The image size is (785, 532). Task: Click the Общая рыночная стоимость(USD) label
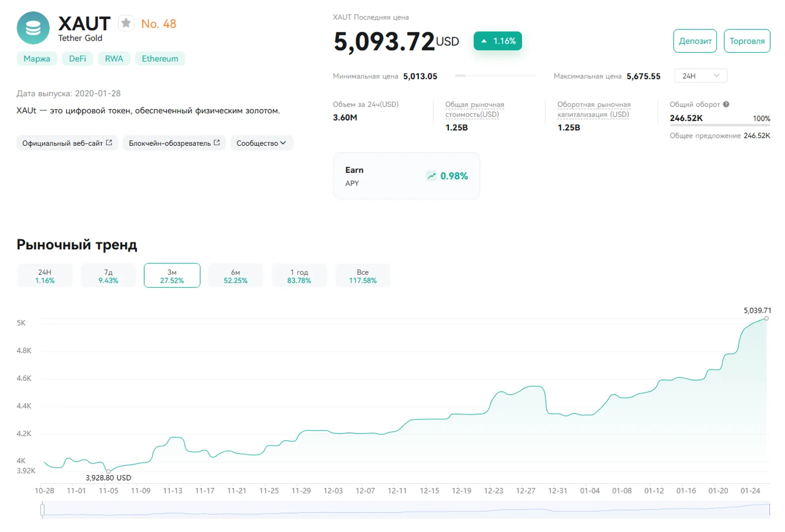pyautogui.click(x=474, y=109)
